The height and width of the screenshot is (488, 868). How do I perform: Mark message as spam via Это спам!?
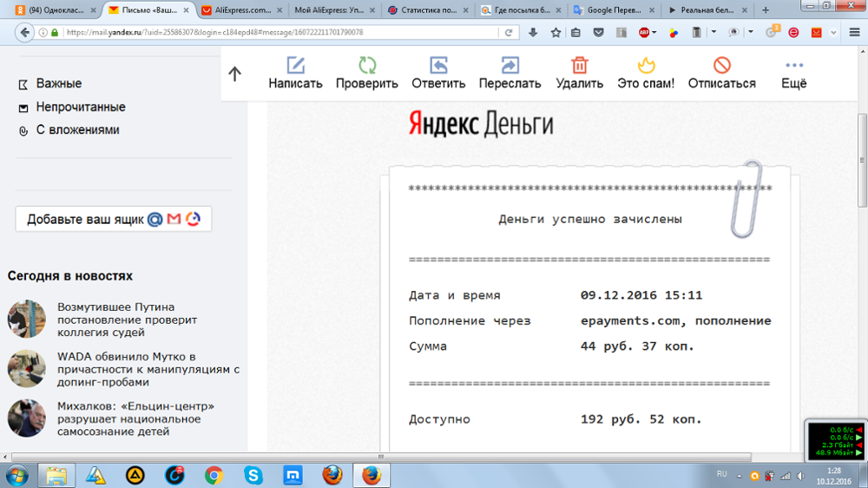tap(646, 73)
